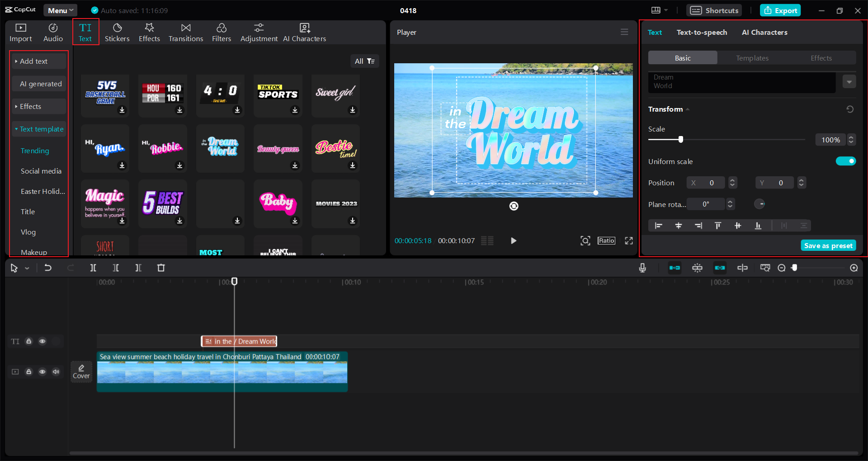
Task: Open the Transitions panel
Action: 185,32
